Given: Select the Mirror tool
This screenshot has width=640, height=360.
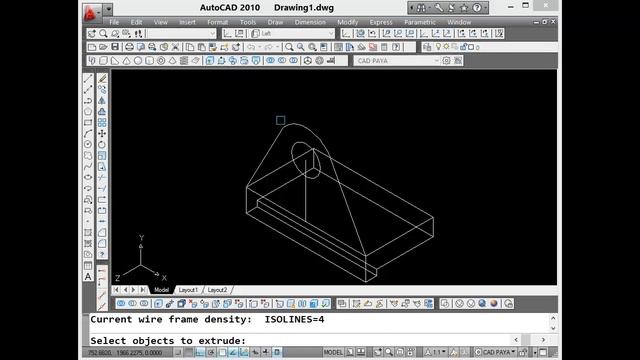Looking at the screenshot, I should [102, 100].
